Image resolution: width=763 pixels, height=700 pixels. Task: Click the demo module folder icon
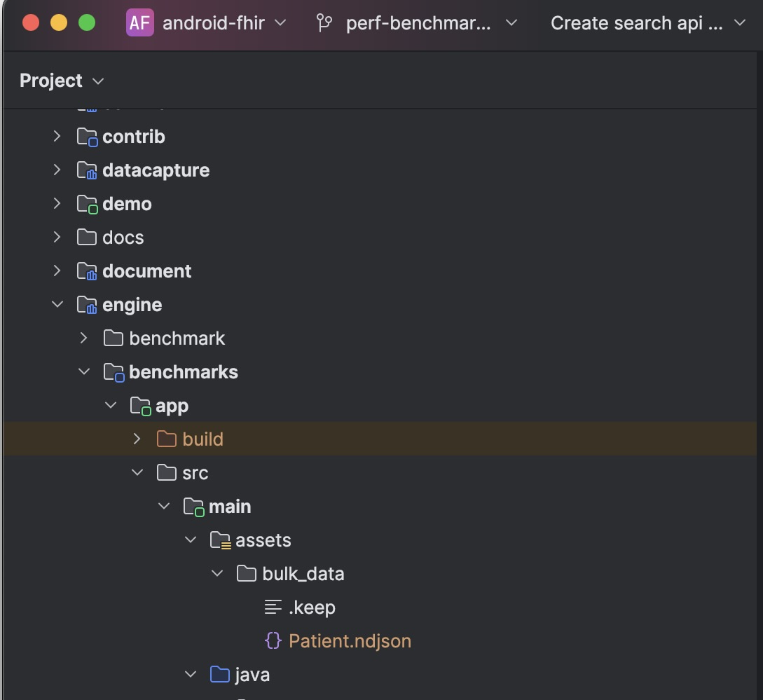pyautogui.click(x=87, y=204)
